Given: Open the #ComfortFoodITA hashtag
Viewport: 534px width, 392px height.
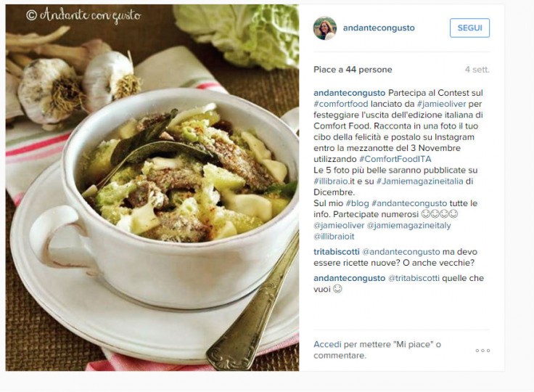Looking at the screenshot, I should [x=395, y=159].
